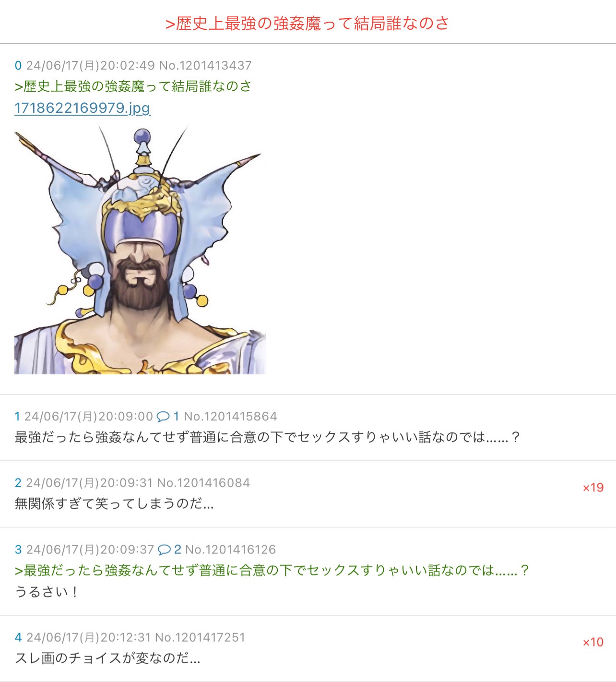Image resolution: width=616 pixels, height=682 pixels.
Task: Tap the ×19 counter on post 2
Action: pos(593,488)
